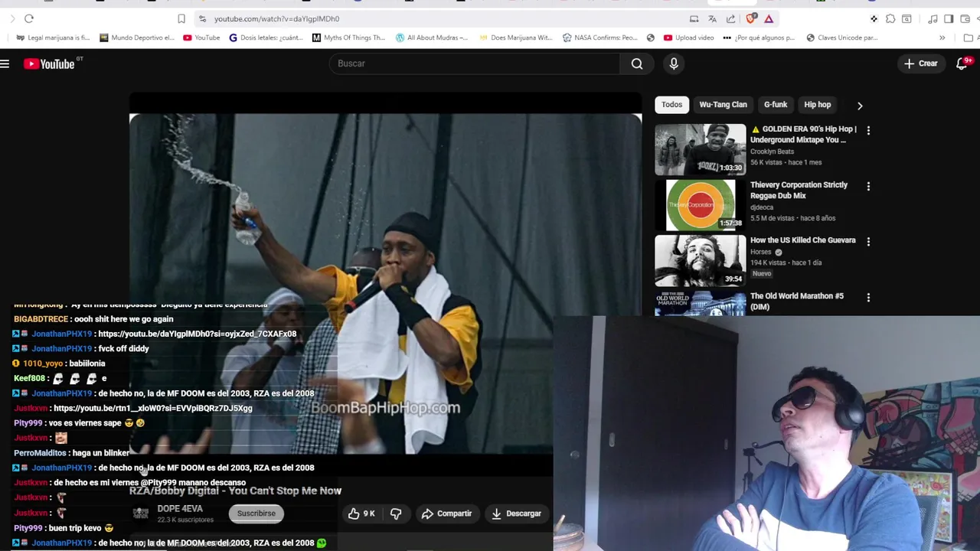980x551 pixels.
Task: Click the Justkxvn youtu.be chat link
Action: pyautogui.click(x=152, y=408)
